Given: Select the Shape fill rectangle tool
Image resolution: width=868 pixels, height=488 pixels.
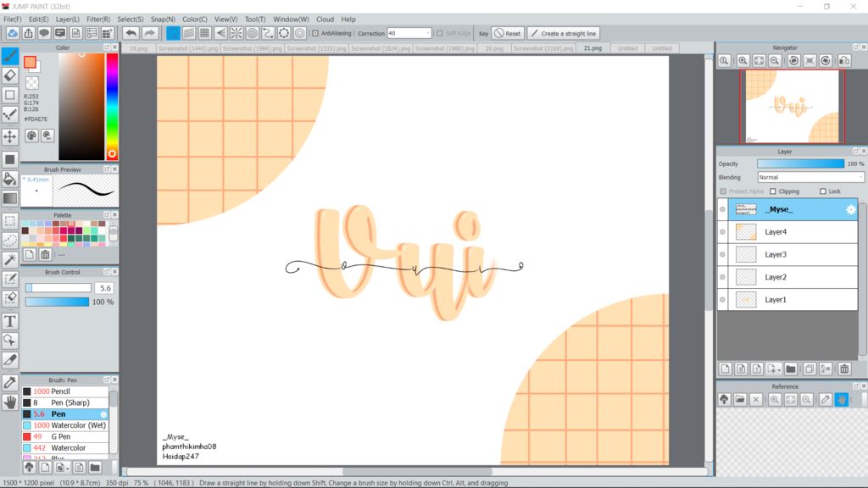Looking at the screenshot, I should [x=10, y=159].
